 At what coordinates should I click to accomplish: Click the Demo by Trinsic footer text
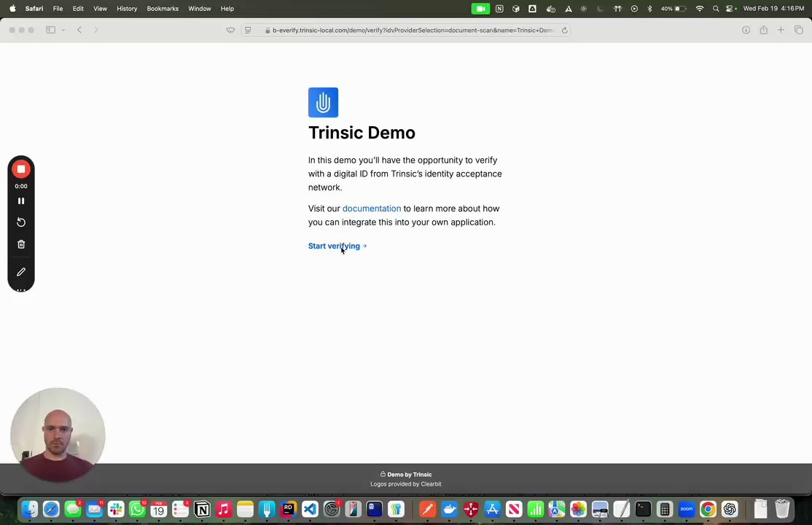(x=406, y=474)
